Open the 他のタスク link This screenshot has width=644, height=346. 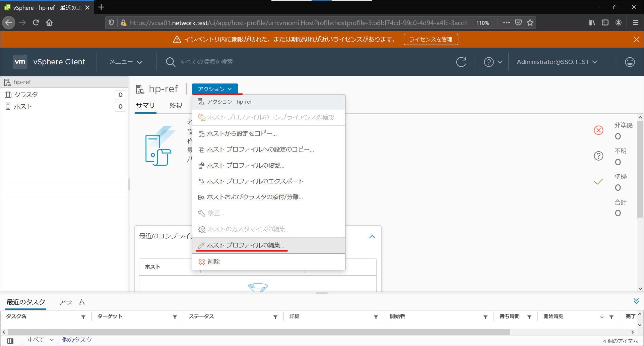tap(77, 340)
